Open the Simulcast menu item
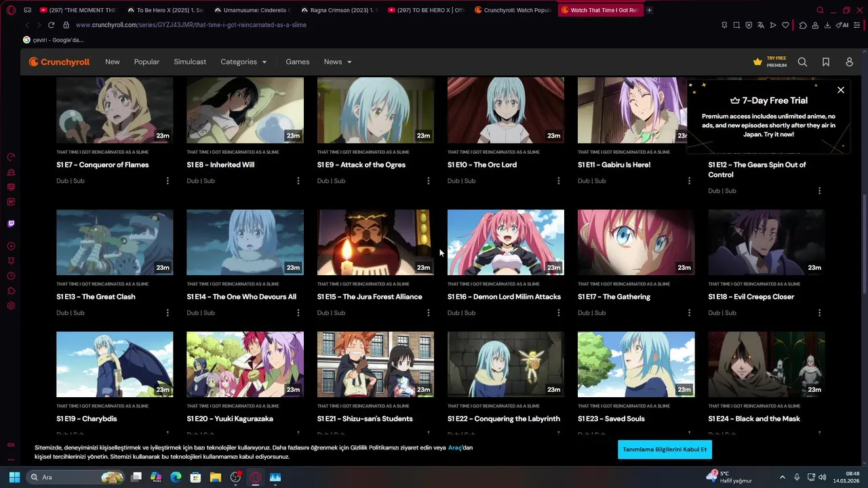This screenshot has height=488, width=868. point(190,62)
